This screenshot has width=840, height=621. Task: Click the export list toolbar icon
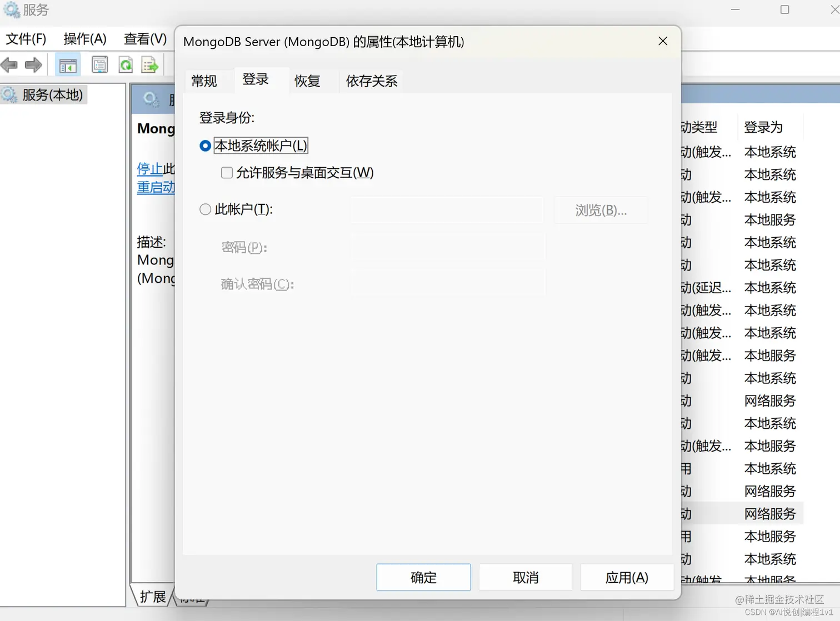[149, 64]
